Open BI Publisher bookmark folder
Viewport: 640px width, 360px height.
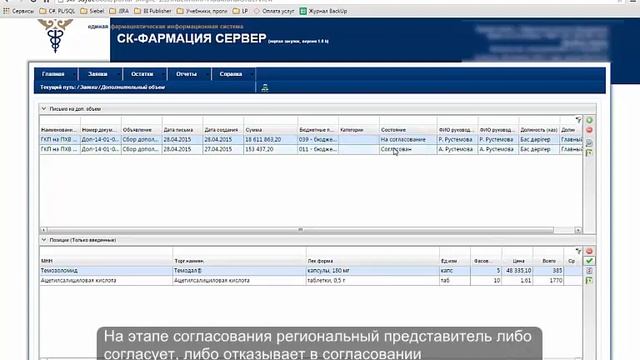pyautogui.click(x=153, y=11)
